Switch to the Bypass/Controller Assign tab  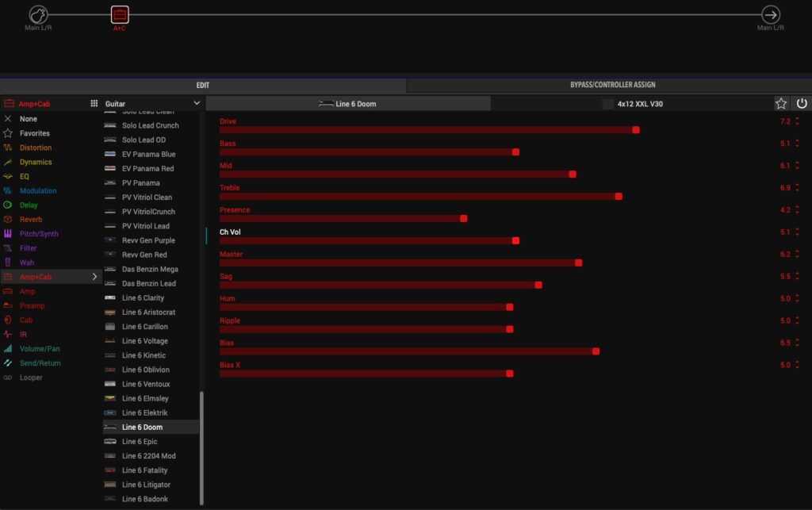tap(612, 85)
